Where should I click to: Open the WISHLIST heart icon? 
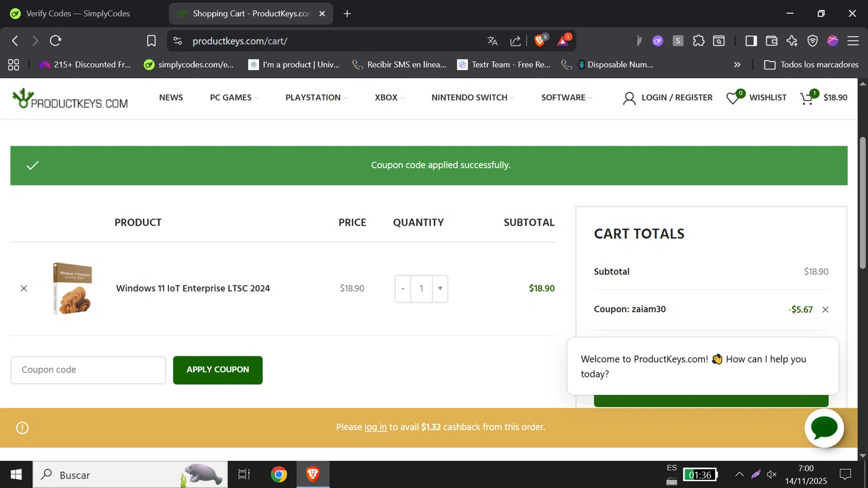[734, 97]
